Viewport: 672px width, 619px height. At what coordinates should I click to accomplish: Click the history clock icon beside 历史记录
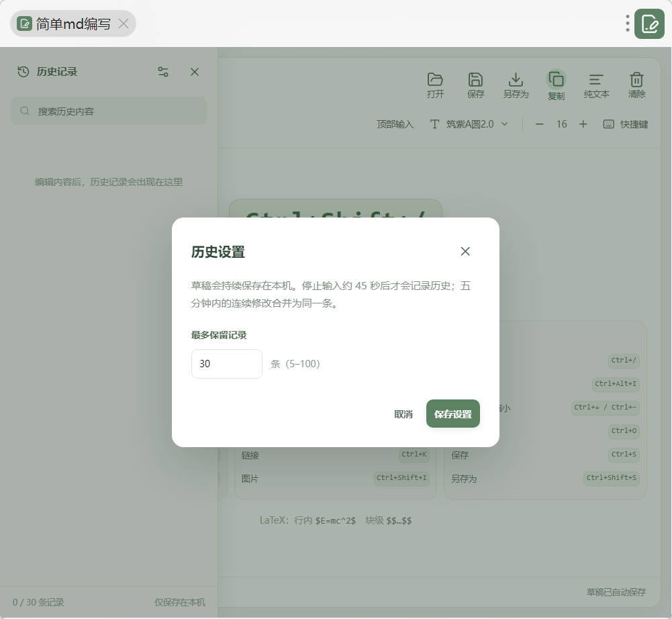click(x=23, y=72)
